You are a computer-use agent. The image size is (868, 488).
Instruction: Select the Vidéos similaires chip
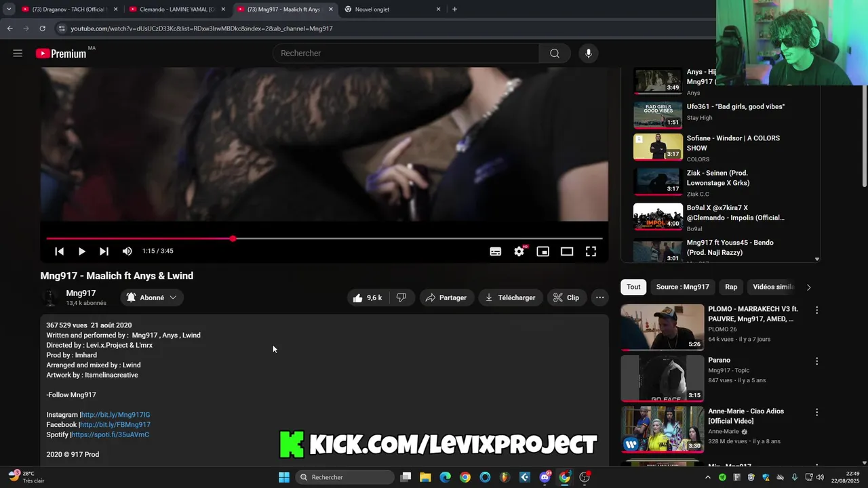773,287
